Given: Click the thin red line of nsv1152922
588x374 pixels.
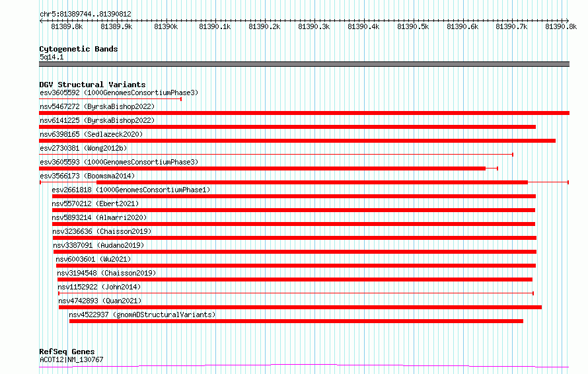Looking at the screenshot, I should [296, 293].
